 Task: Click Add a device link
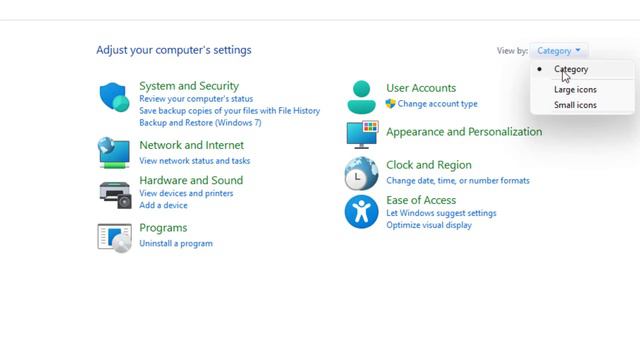pyautogui.click(x=163, y=205)
